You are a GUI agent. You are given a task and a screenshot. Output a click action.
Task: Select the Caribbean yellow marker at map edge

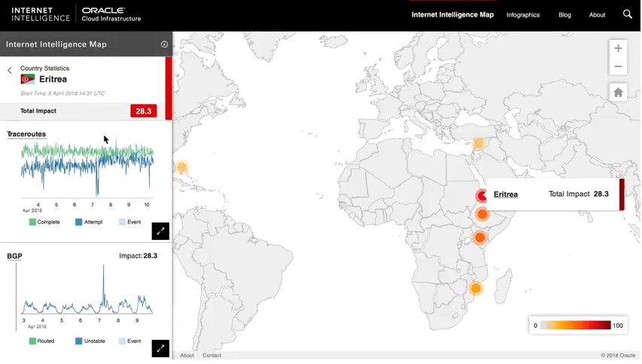click(x=182, y=167)
